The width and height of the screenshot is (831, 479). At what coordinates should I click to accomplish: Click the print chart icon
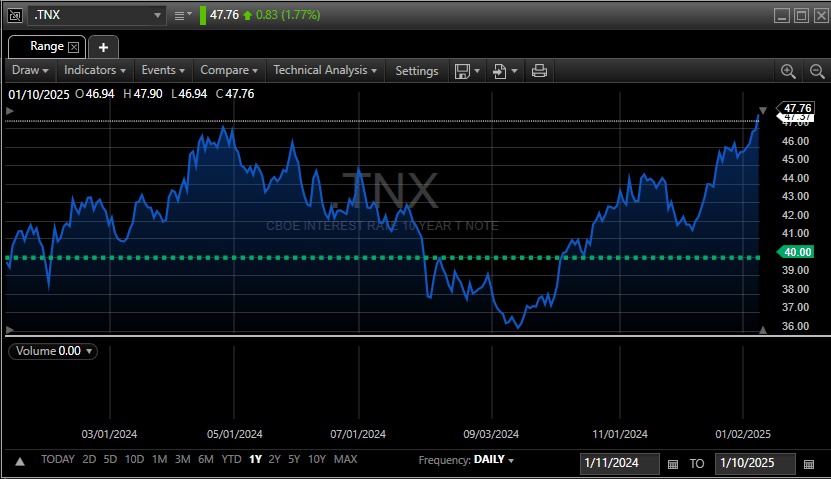click(539, 71)
